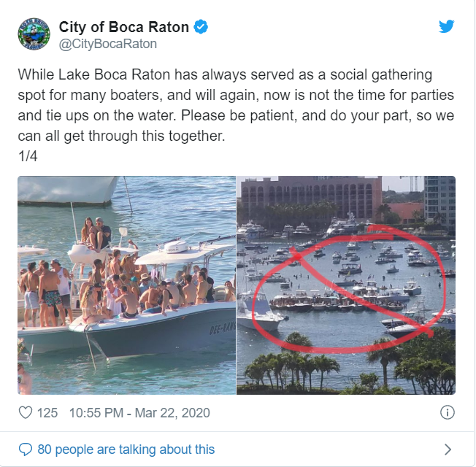This screenshot has height=467, width=476.
Task: Open the City of Boca Raton display name
Action: coord(124,27)
